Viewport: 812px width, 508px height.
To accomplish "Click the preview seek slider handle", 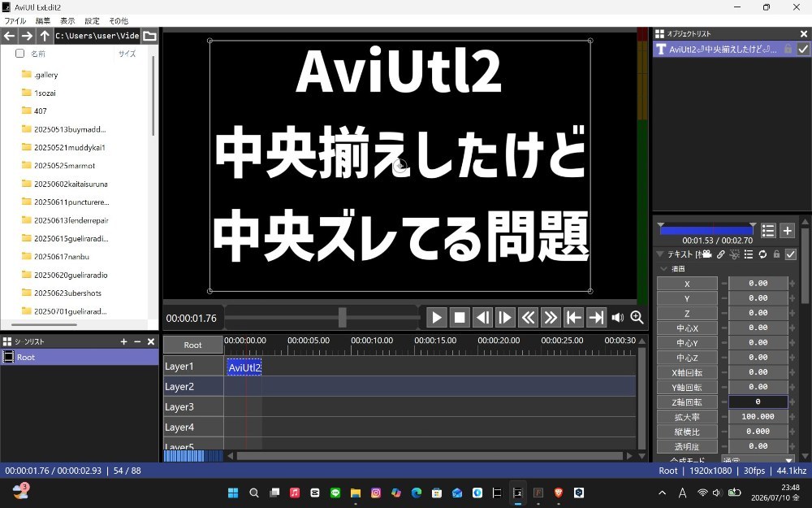I will pos(343,317).
